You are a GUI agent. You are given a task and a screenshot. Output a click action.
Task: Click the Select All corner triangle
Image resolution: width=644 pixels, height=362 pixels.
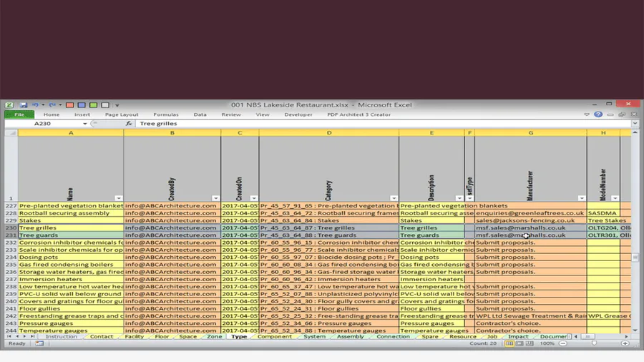(11, 132)
